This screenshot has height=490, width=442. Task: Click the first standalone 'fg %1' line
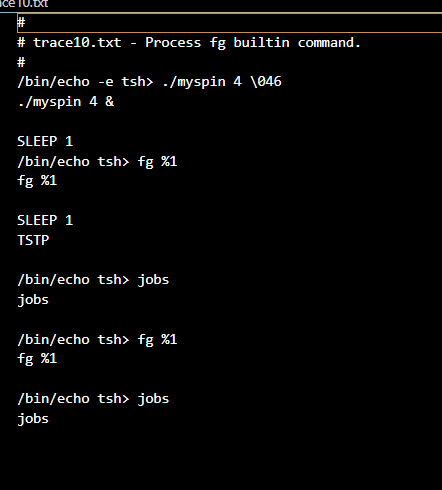pyautogui.click(x=37, y=181)
